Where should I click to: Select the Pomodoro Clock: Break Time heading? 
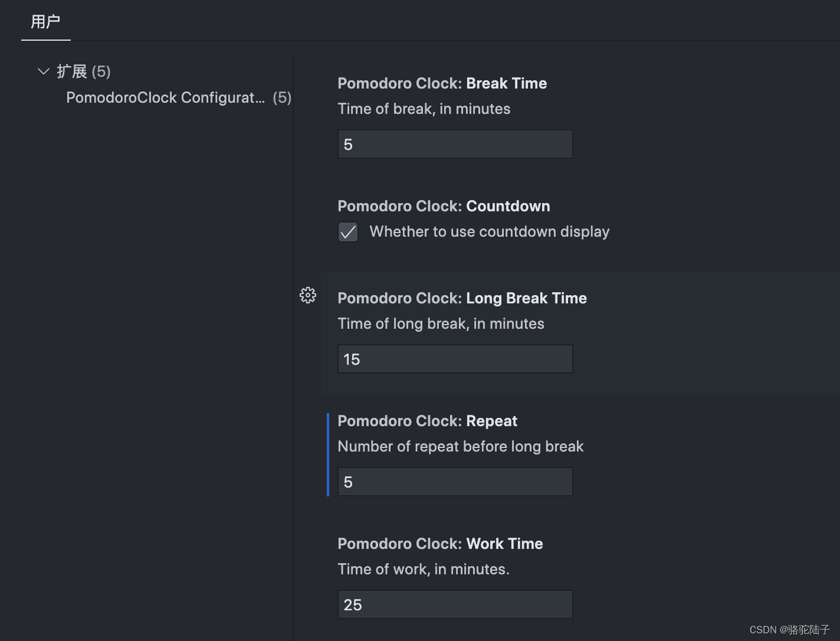[442, 83]
